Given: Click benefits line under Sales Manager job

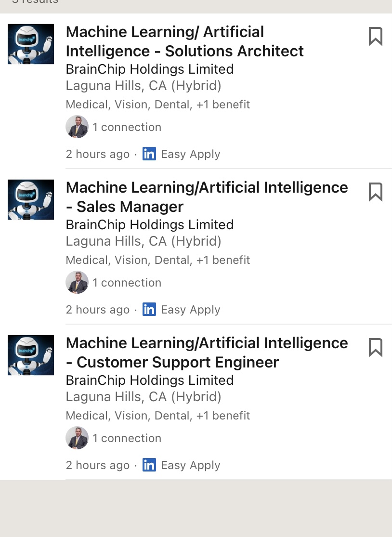Looking at the screenshot, I should pyautogui.click(x=158, y=260).
